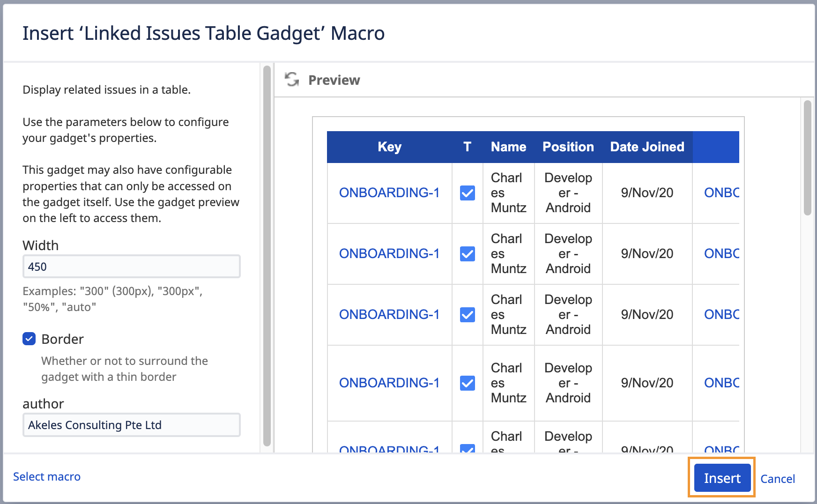Click the checkbox in the third table row
Image resolution: width=817 pixels, height=504 pixels.
point(467,315)
